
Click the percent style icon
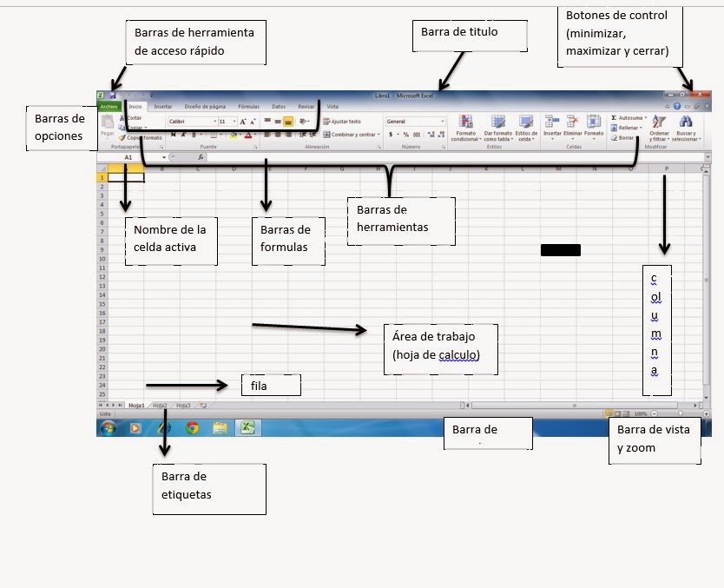tap(406, 135)
